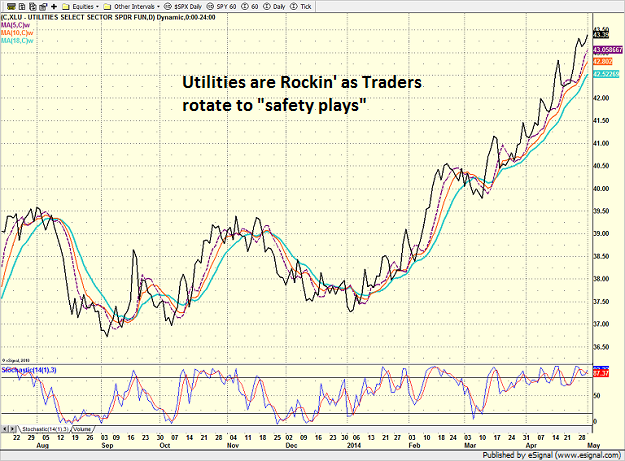
Task: Click the stacked windows toolbar icon
Action: point(43,6)
